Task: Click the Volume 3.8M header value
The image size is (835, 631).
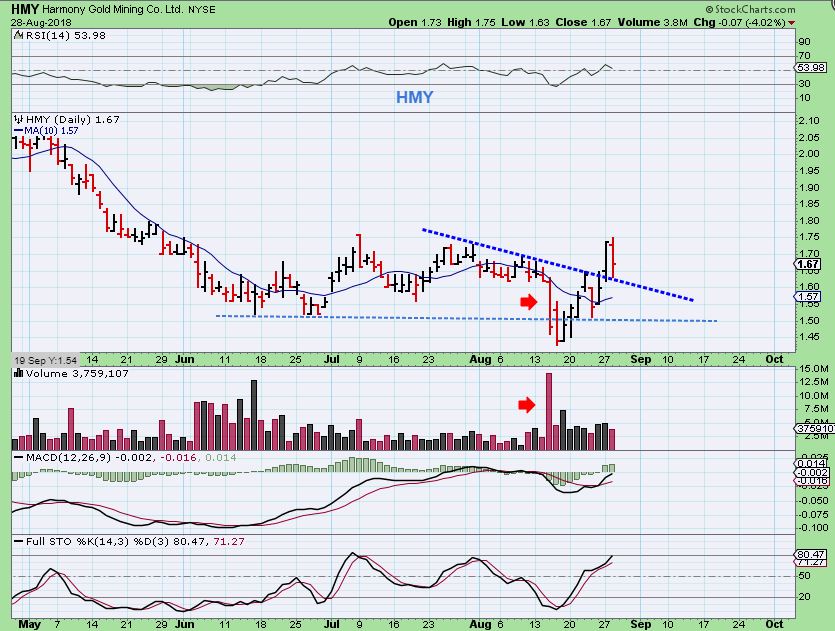Action: 653,22
